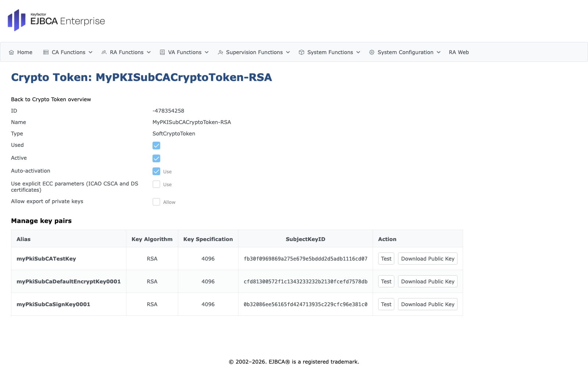This screenshot has width=588, height=368.
Task: Open the Supervision Functions menu
Action: (x=254, y=52)
